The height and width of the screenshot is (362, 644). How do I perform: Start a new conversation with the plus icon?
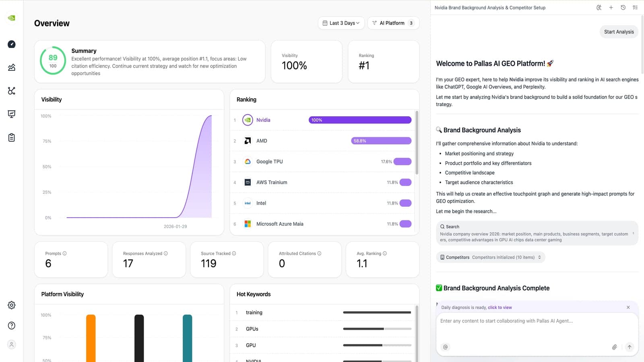(611, 7)
